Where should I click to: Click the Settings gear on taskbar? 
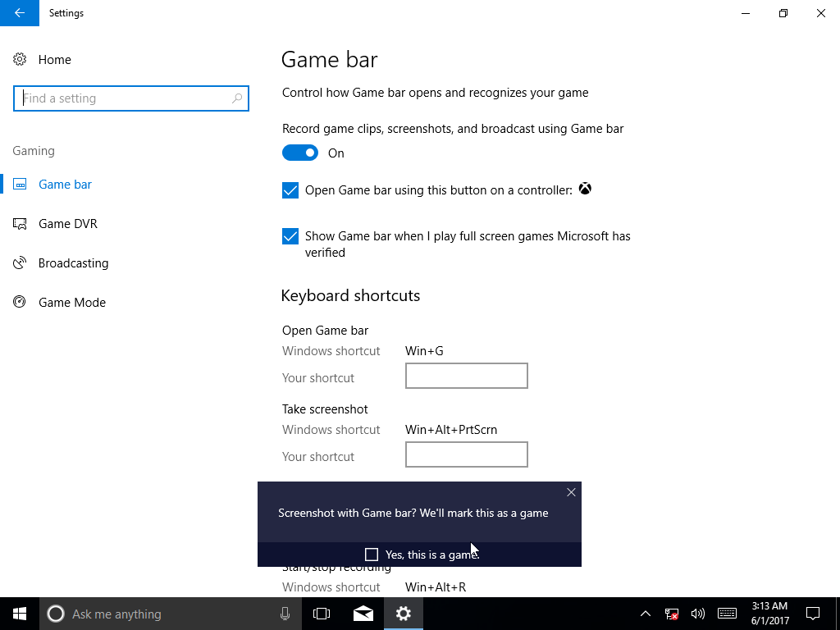pos(404,614)
